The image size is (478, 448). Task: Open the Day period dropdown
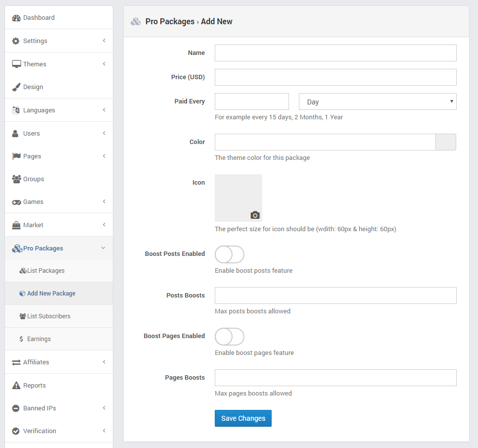tap(378, 101)
